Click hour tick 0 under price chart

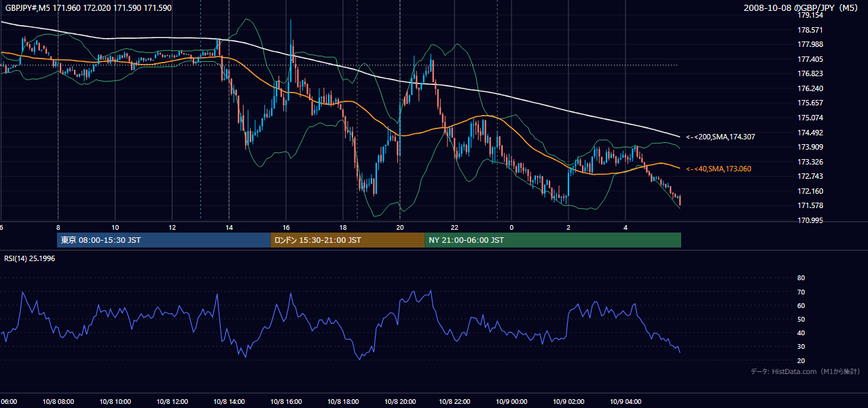(x=511, y=227)
